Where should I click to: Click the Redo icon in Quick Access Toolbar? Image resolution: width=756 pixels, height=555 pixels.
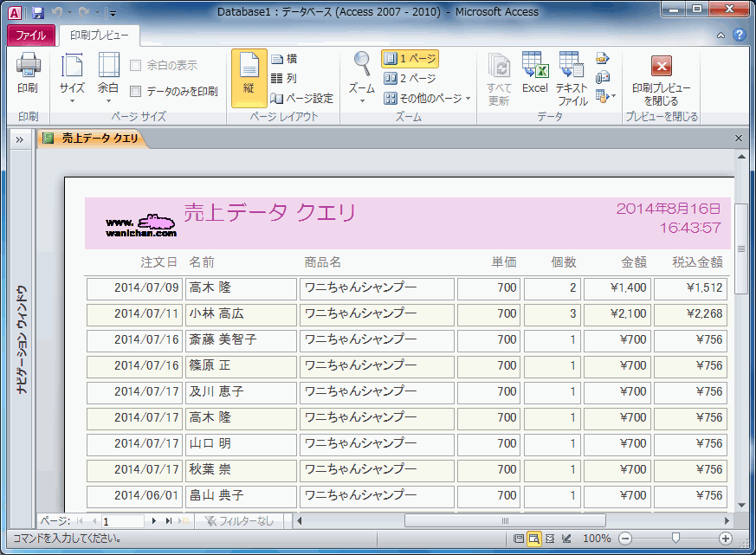click(84, 12)
